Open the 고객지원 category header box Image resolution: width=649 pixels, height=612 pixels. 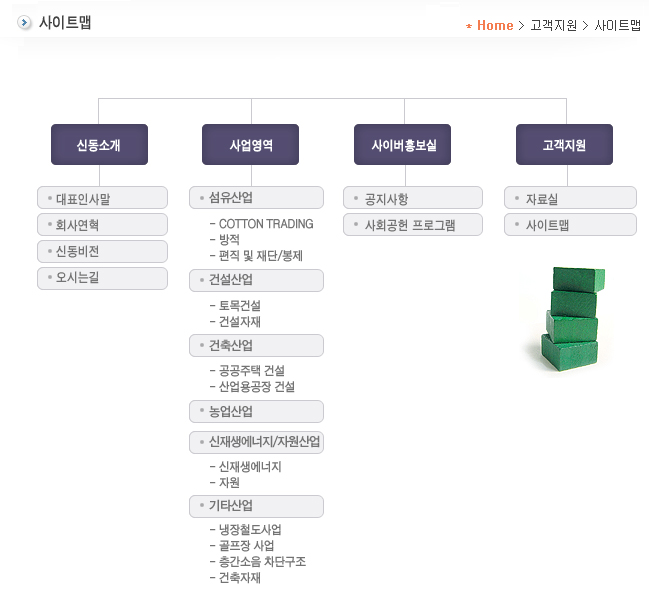click(x=564, y=145)
